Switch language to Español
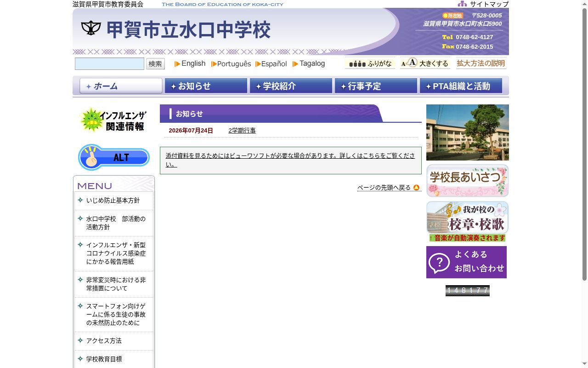Viewport: 588px width, 368px height. coord(271,64)
